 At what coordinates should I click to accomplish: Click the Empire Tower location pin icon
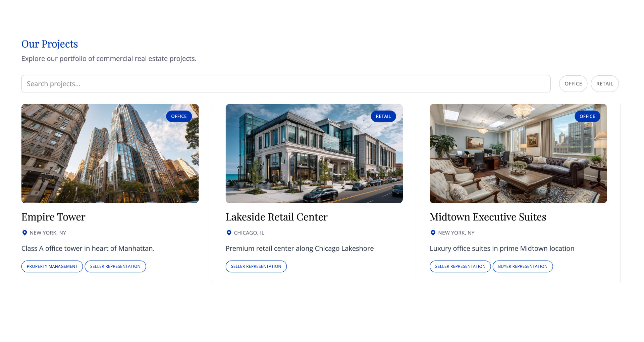coord(24,233)
